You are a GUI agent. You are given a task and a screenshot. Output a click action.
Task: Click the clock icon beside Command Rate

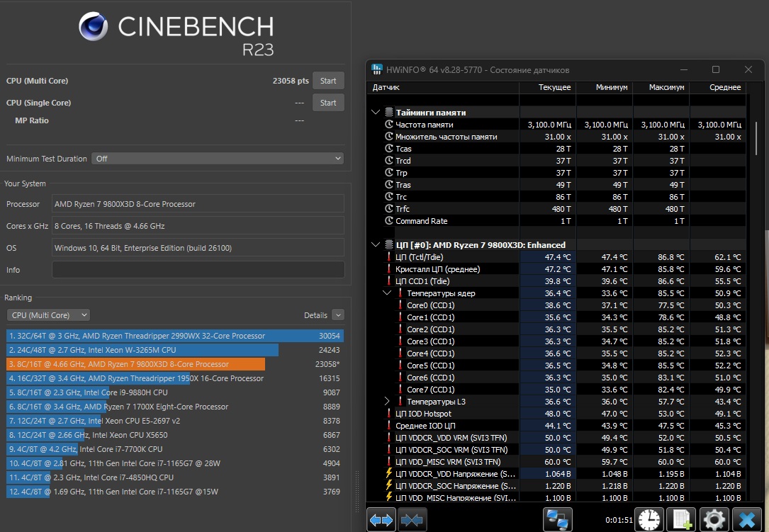389,220
